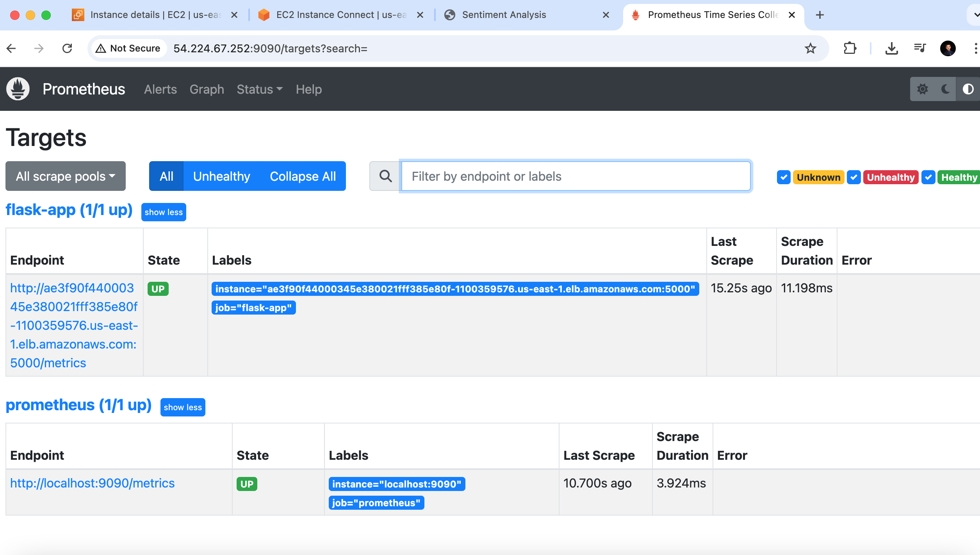980x555 pixels.
Task: Click the search magnifier icon
Action: point(385,176)
